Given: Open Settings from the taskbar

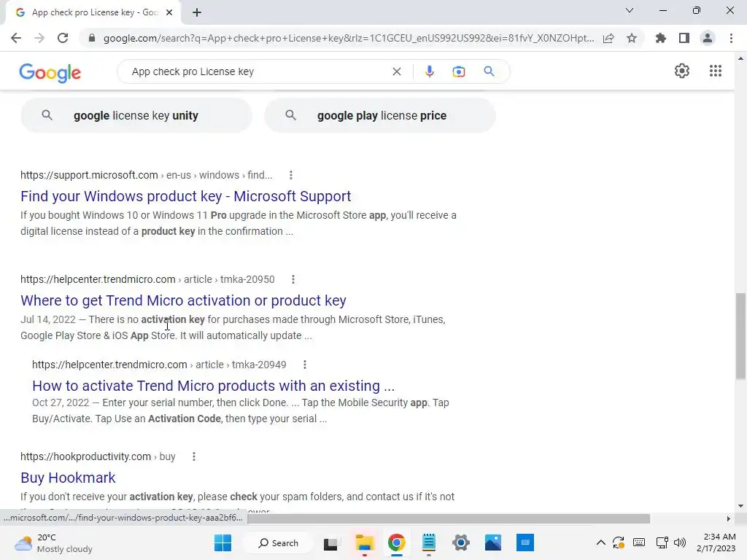Looking at the screenshot, I should (x=461, y=542).
